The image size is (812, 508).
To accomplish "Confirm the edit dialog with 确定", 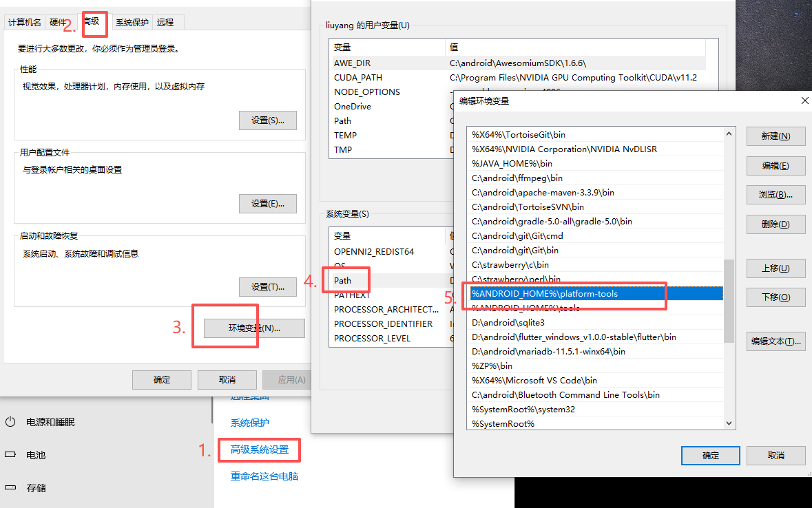I will pyautogui.click(x=710, y=455).
